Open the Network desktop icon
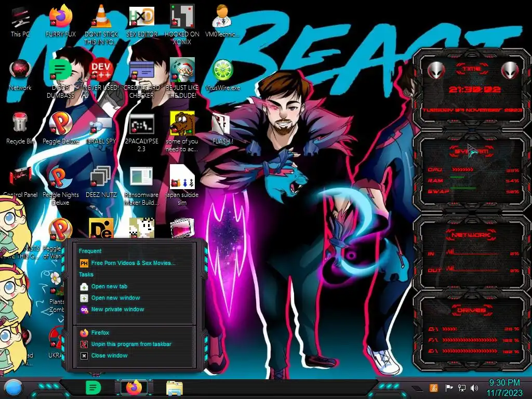The width and height of the screenshot is (532, 399). coord(20,75)
